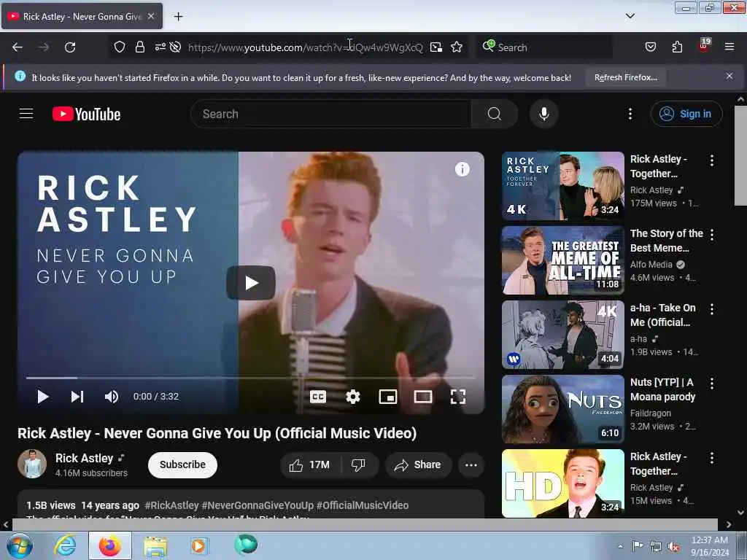747x560 pixels.
Task: Mute the video with the speaker icon
Action: pyautogui.click(x=112, y=397)
